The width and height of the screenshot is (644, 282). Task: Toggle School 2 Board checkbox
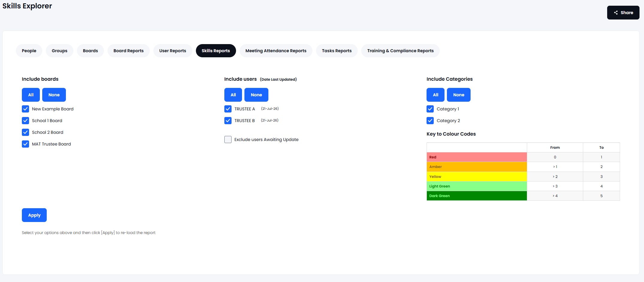click(x=25, y=132)
